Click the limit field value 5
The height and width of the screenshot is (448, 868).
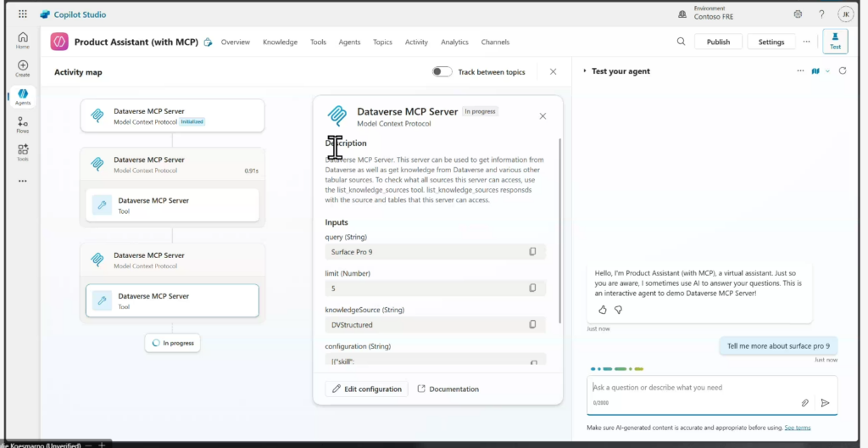point(435,288)
